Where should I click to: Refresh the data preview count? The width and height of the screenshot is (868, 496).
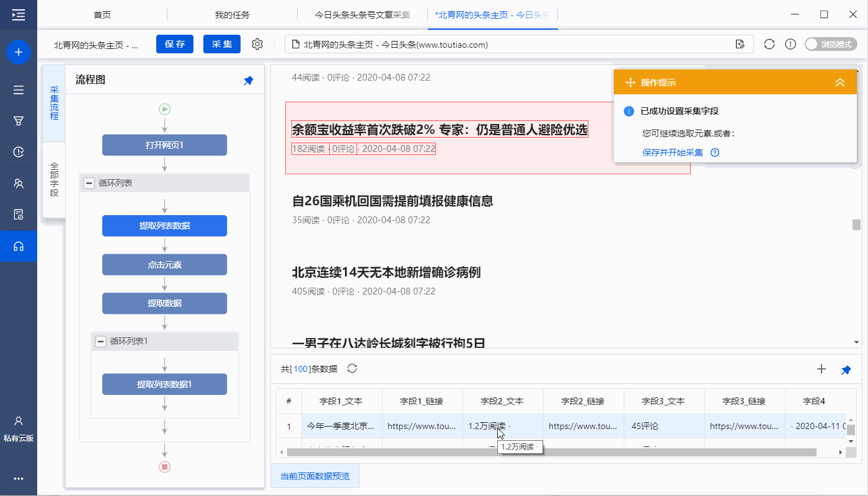(x=352, y=369)
